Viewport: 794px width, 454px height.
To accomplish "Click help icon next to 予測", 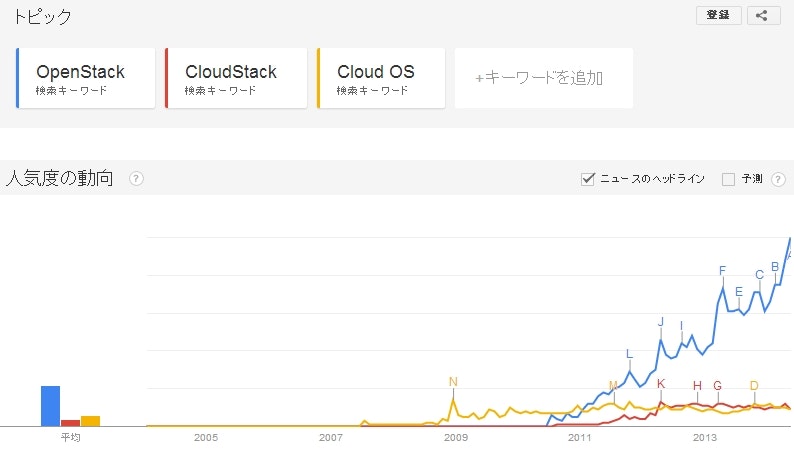I will point(778,179).
